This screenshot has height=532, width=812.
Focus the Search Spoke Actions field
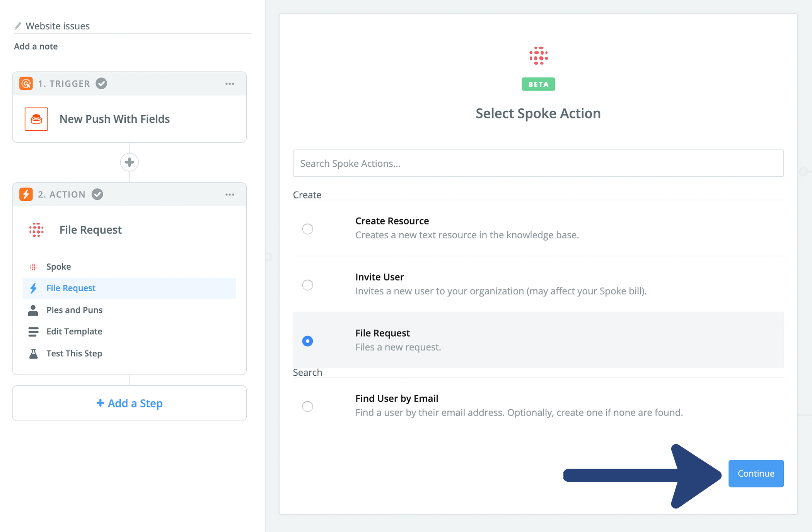(538, 163)
